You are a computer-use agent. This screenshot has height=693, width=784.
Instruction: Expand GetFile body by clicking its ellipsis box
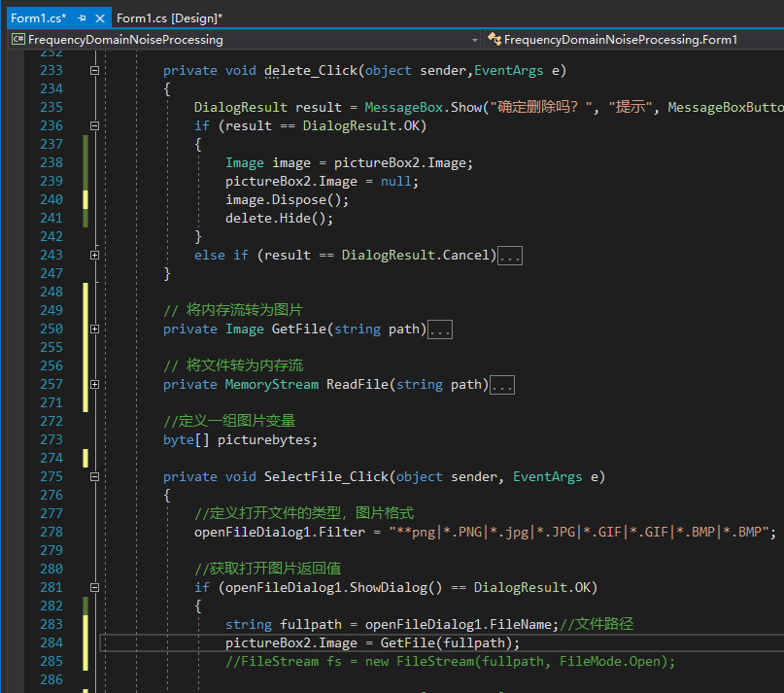[x=440, y=329]
